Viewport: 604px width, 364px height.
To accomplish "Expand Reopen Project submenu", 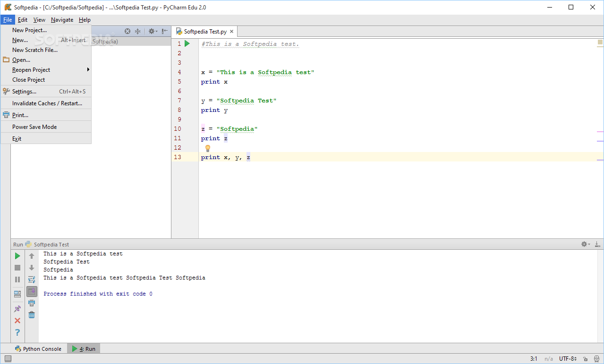I will tap(46, 70).
